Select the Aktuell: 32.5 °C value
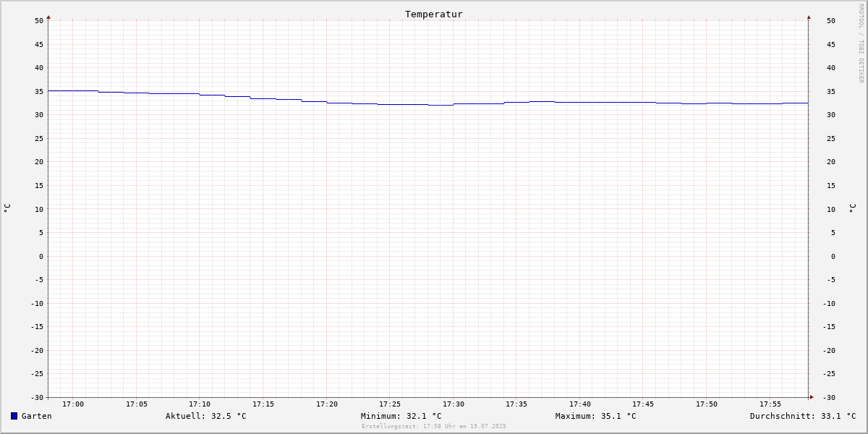This screenshot has height=434, width=868. pyautogui.click(x=206, y=416)
